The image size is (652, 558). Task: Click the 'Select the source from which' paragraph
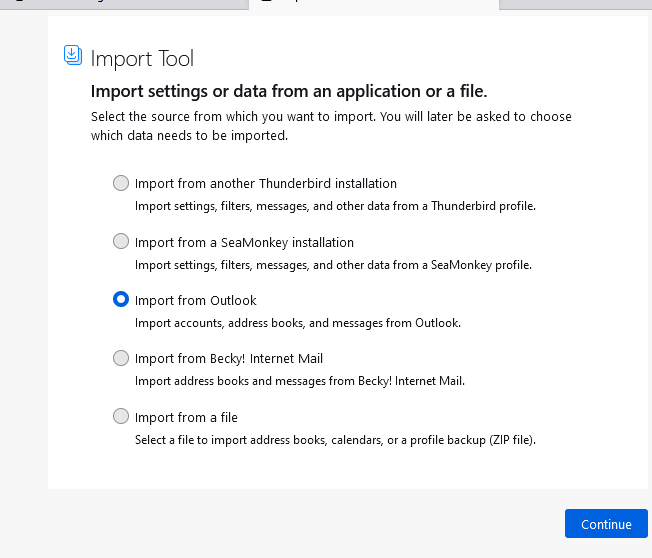(x=331, y=126)
